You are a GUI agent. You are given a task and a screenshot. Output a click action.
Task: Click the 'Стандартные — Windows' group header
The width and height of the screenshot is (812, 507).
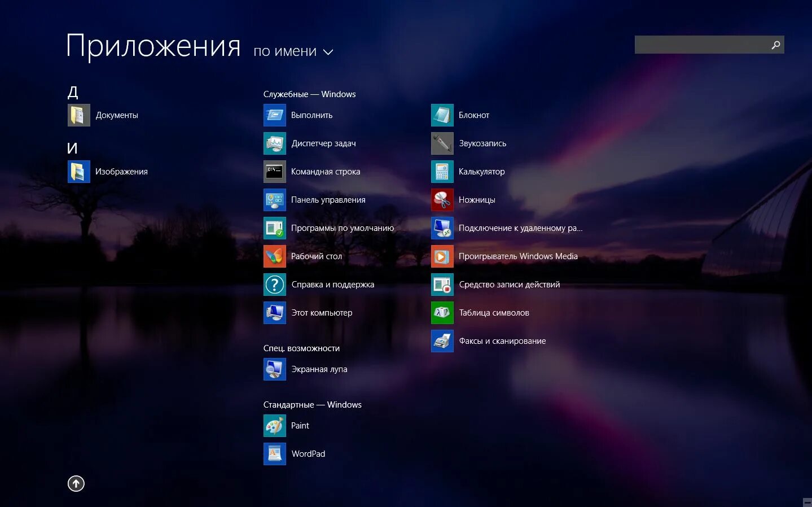pyautogui.click(x=312, y=405)
